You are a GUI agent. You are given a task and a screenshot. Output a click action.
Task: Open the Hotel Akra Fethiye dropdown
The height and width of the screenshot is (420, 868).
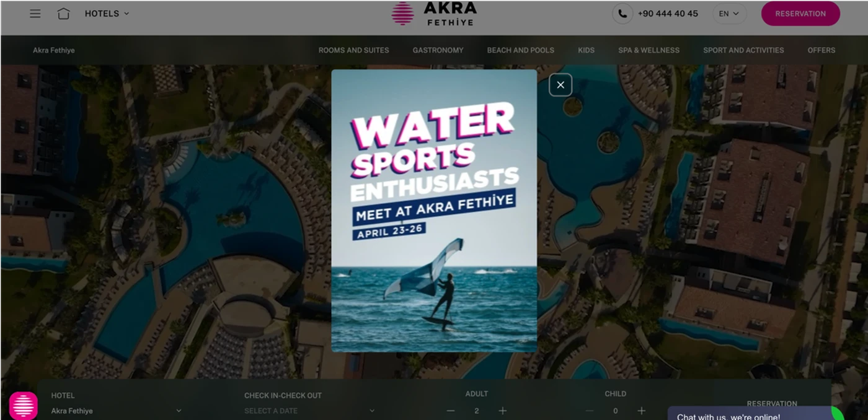[x=117, y=411]
